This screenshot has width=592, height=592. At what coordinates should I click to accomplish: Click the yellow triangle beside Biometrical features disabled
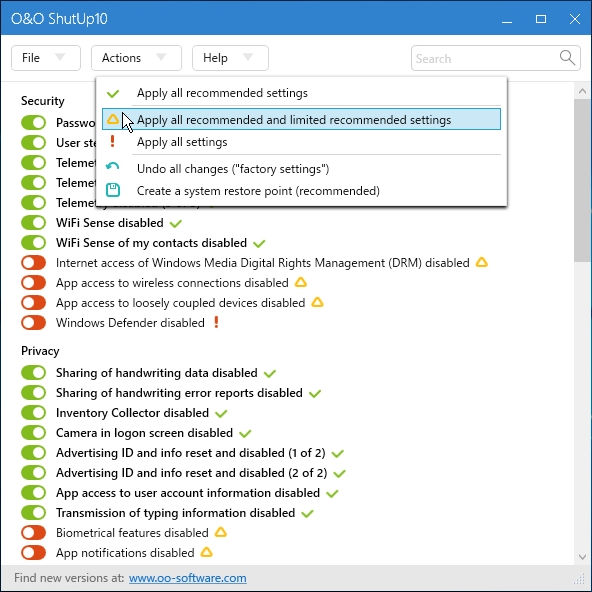pyautogui.click(x=220, y=532)
